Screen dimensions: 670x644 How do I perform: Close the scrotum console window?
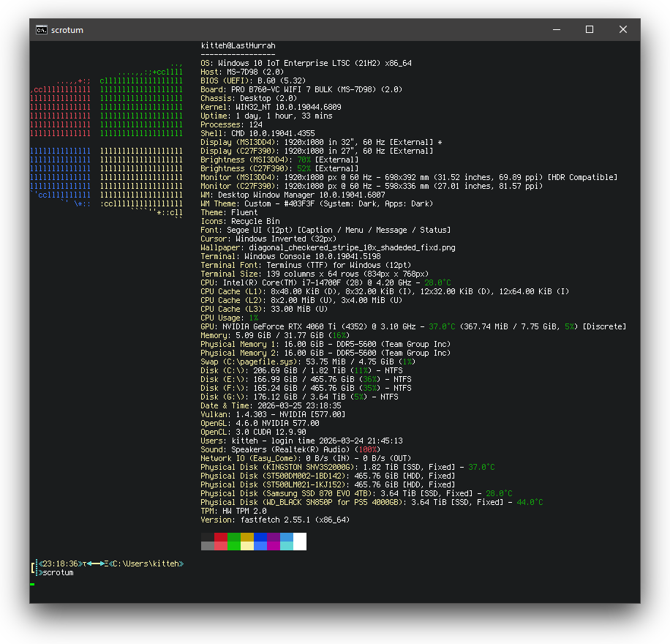point(623,29)
